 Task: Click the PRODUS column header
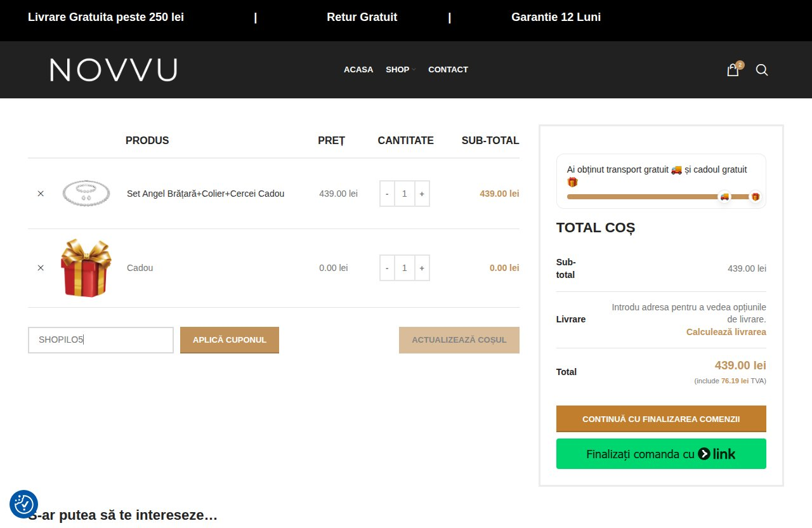pyautogui.click(x=147, y=140)
